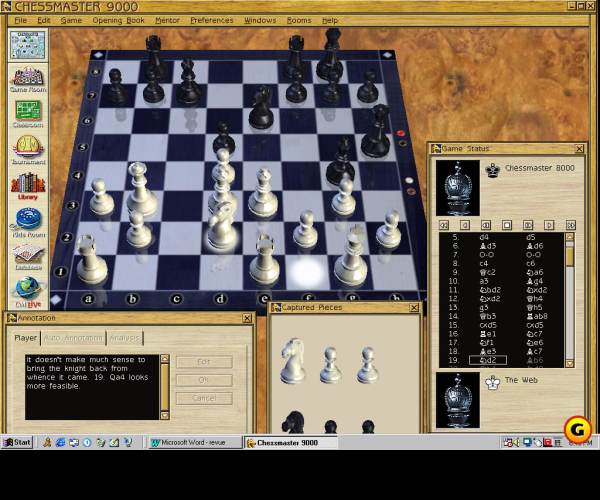Open the CM Live globe icon
Viewport: 600px width, 500px height.
(x=28, y=292)
